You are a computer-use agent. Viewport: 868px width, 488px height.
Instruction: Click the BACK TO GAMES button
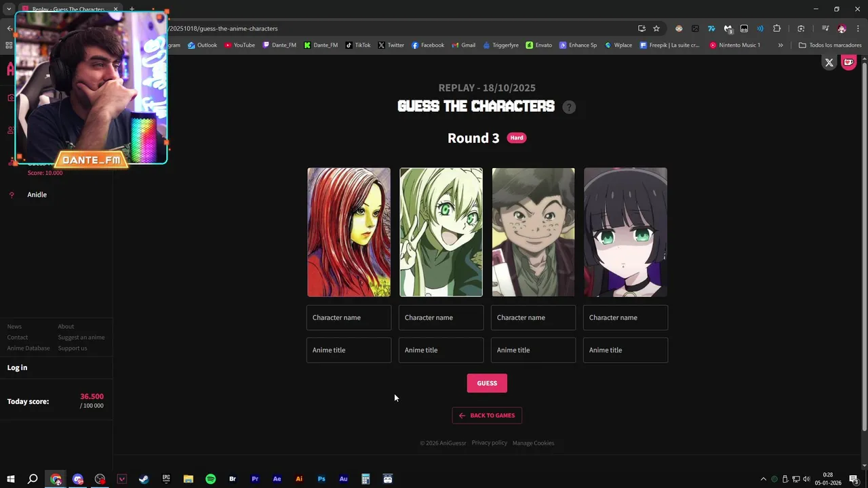click(487, 415)
